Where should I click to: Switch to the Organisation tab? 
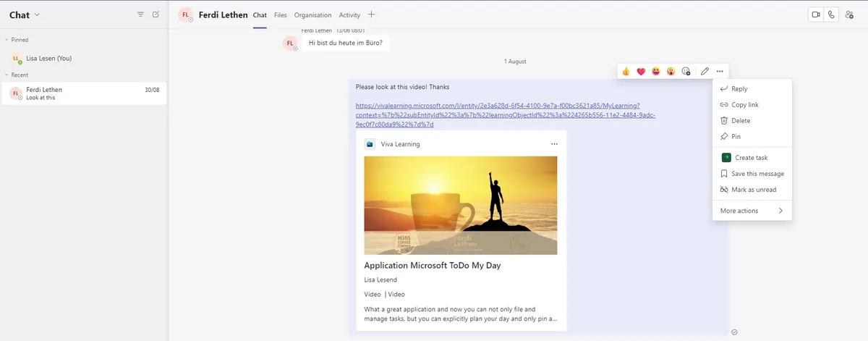(312, 14)
